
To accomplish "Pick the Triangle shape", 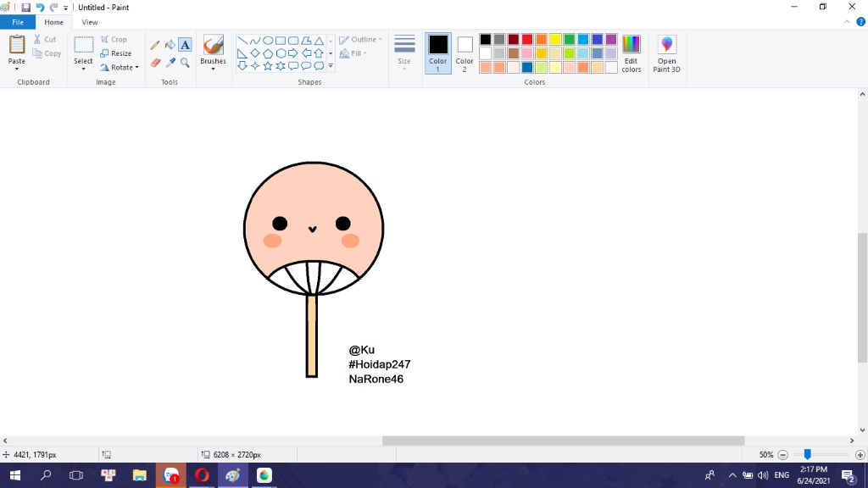I will pyautogui.click(x=319, y=41).
